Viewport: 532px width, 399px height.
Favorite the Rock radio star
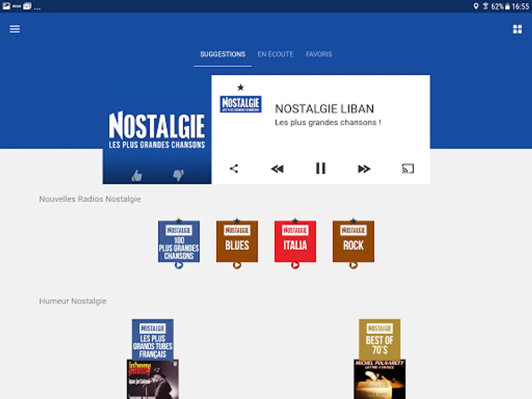pyautogui.click(x=353, y=221)
